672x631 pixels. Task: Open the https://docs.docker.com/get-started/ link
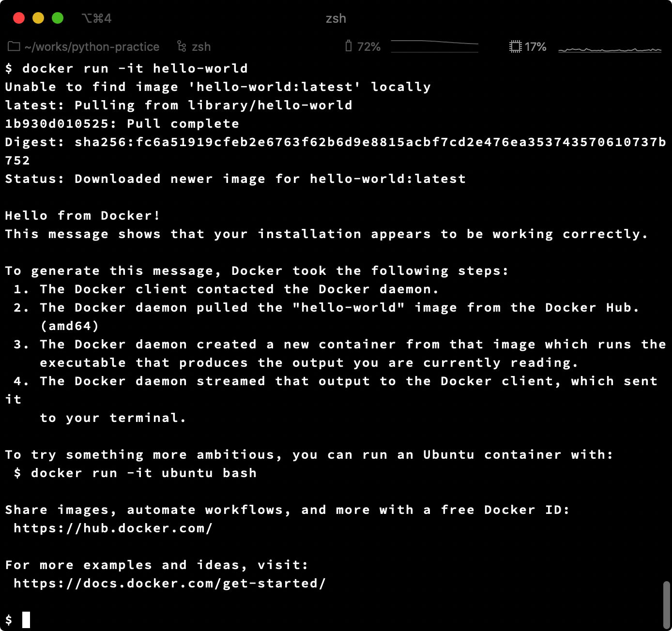(170, 583)
